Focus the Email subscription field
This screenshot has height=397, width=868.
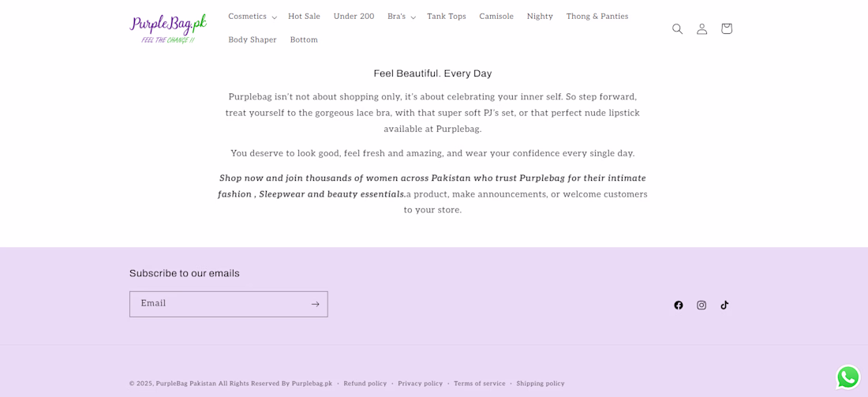[219, 304]
